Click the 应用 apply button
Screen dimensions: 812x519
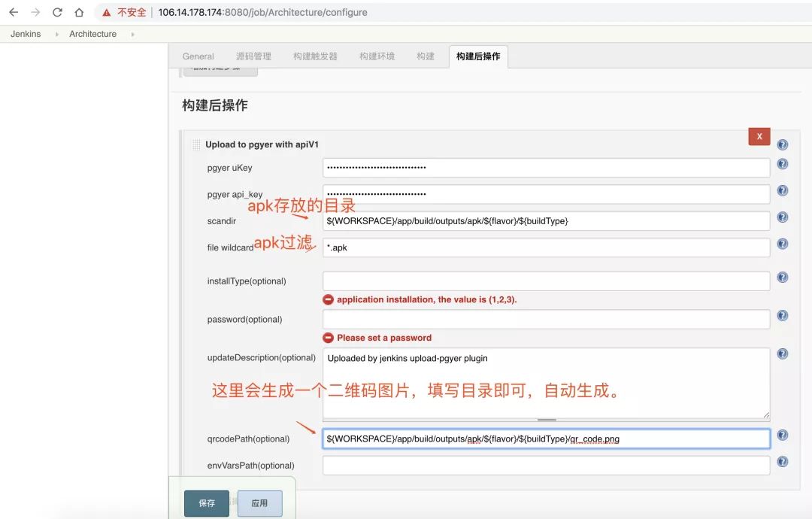[259, 503]
